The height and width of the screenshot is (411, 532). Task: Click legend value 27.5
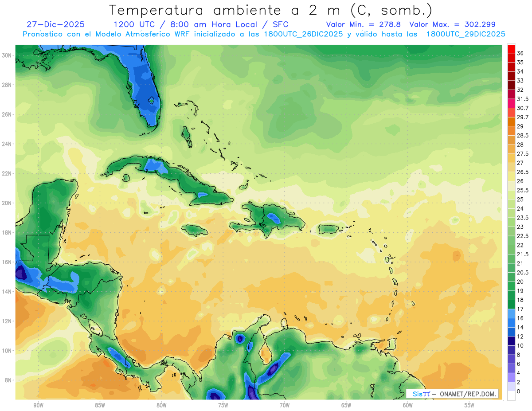[x=522, y=154]
